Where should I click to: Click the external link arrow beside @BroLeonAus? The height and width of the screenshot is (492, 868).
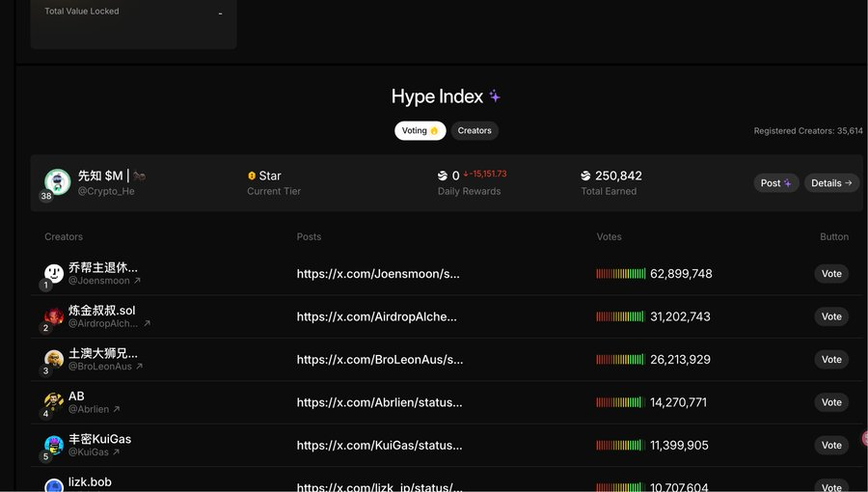[140, 367]
